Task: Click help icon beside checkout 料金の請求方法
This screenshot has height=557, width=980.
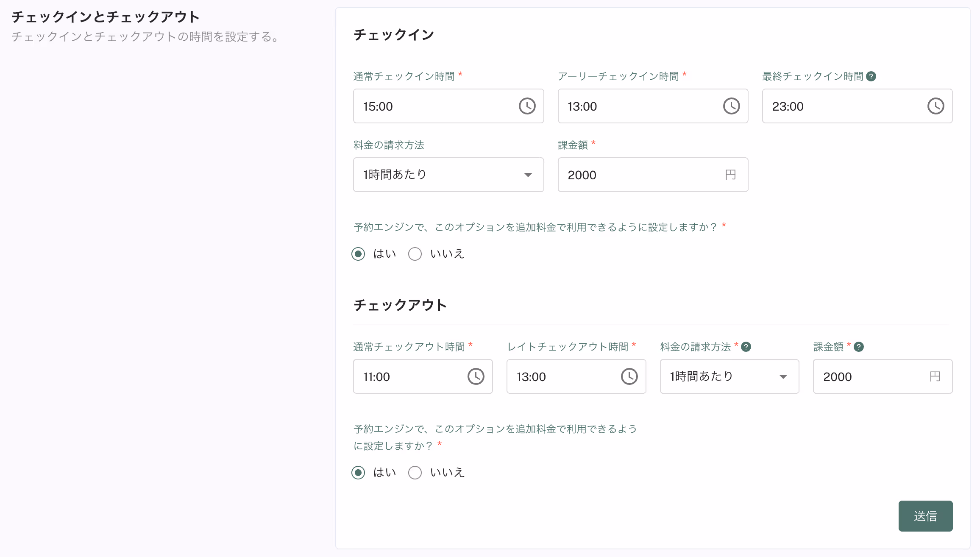Action: tap(746, 347)
